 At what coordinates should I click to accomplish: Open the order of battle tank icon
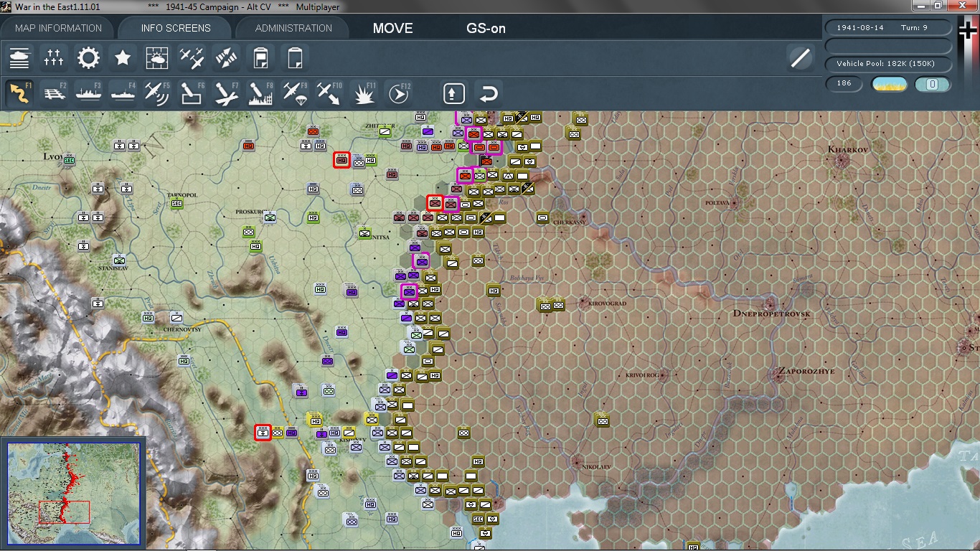[x=19, y=57]
